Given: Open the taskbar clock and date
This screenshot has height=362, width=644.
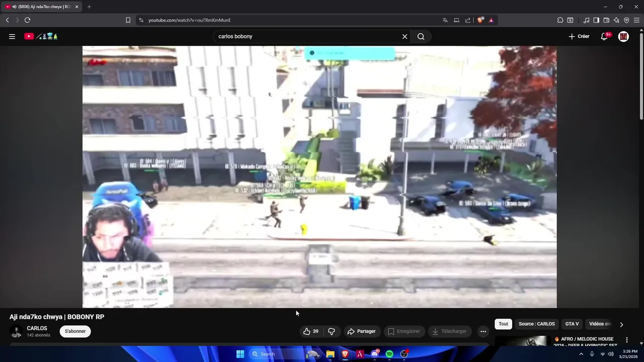Looking at the screenshot, I should 629,354.
